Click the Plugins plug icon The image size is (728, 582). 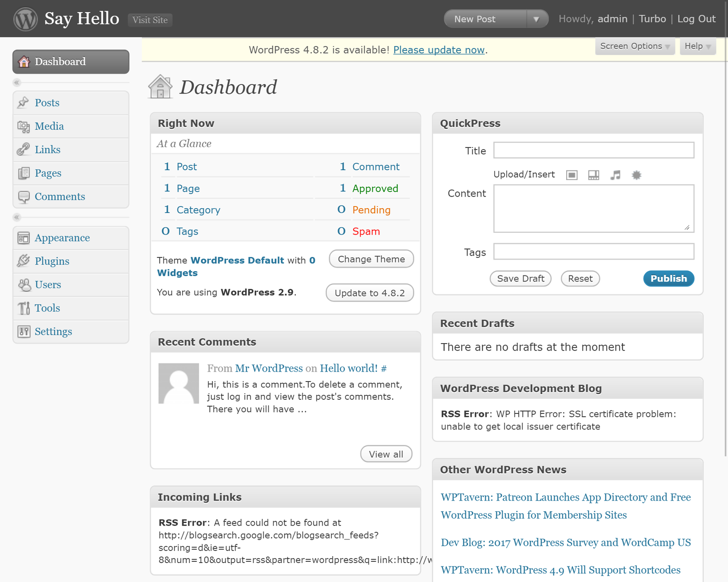point(23,261)
